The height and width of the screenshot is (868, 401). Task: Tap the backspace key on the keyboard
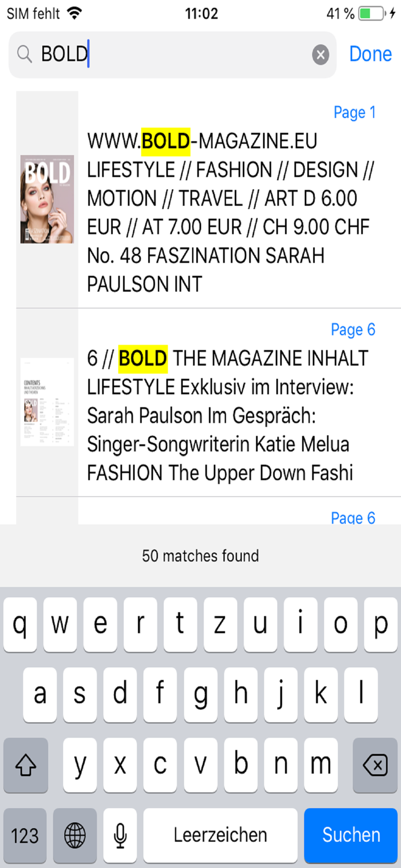[374, 765]
